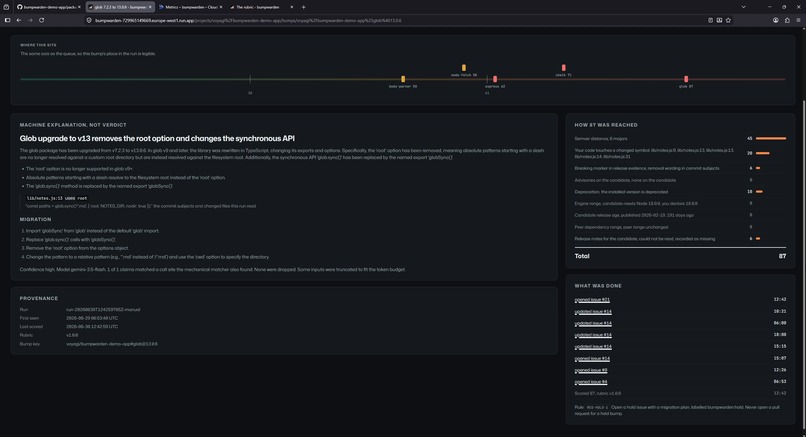Image resolution: width=806 pixels, height=437 pixels.
Task: Click the 'Candidate release age' row
Action: click(680, 215)
